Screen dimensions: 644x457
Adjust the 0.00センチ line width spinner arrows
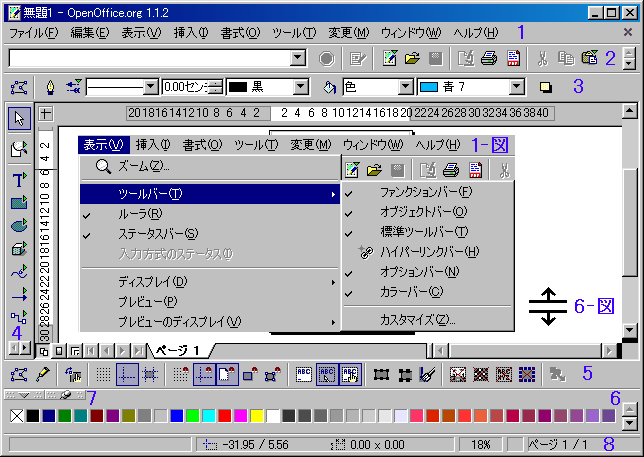click(x=216, y=87)
